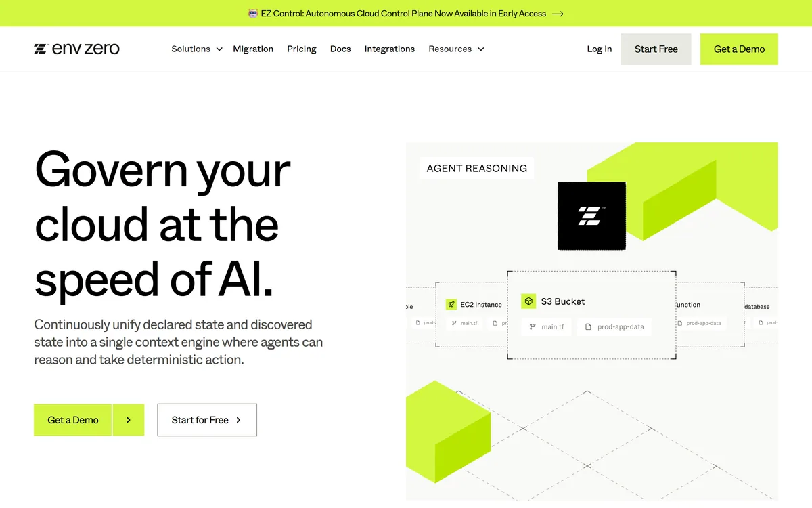Click file icon in S3 prod-app-data chip
Screen dimensions: 812x508
(x=588, y=326)
